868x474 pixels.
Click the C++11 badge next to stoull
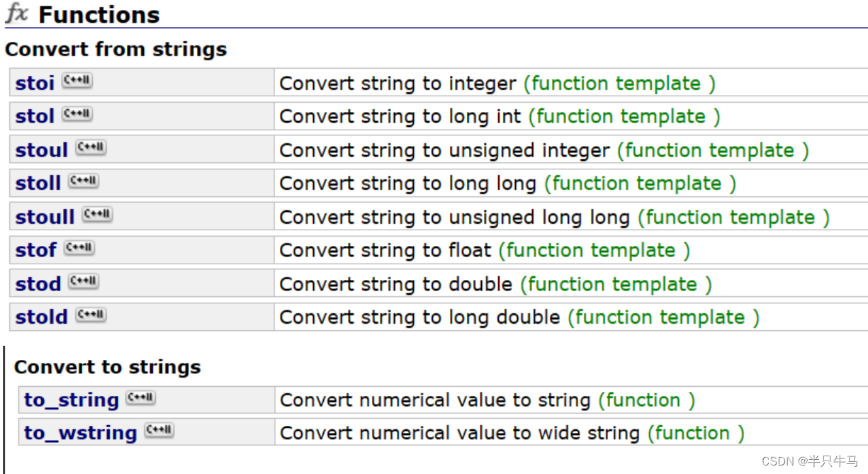coord(97,214)
